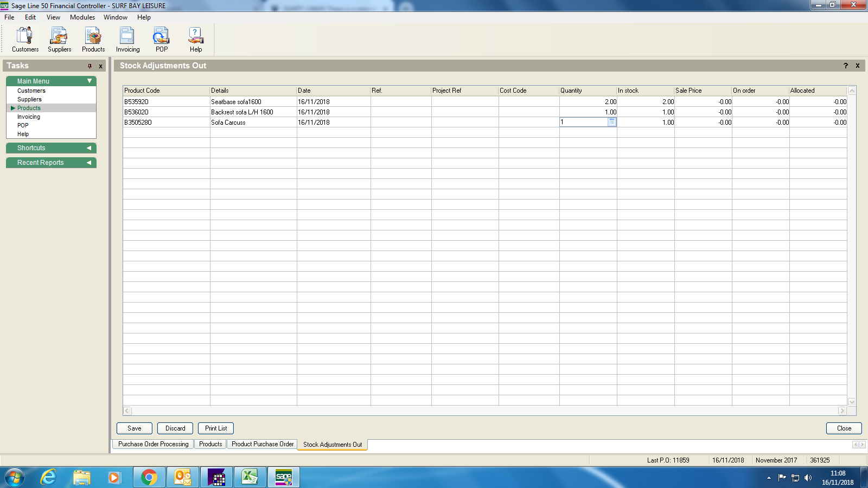Screen dimensions: 868x488
Task: Pin the Tasks panel
Action: (x=90, y=66)
